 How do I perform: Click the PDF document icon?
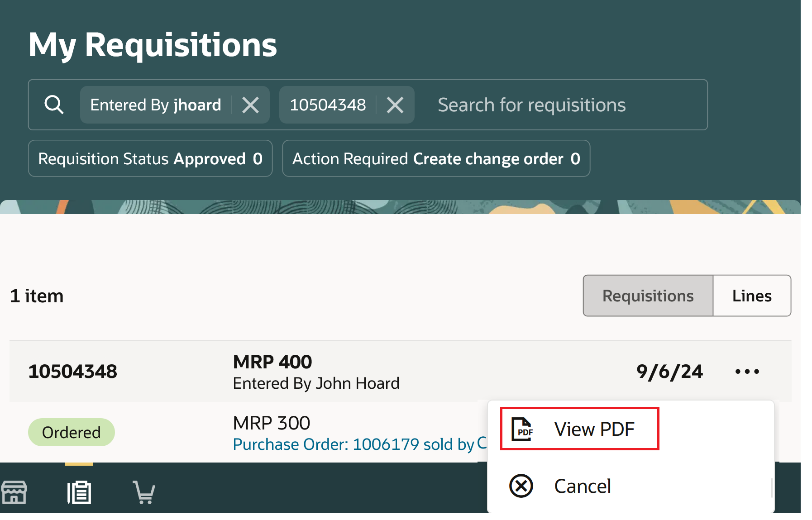tap(522, 429)
